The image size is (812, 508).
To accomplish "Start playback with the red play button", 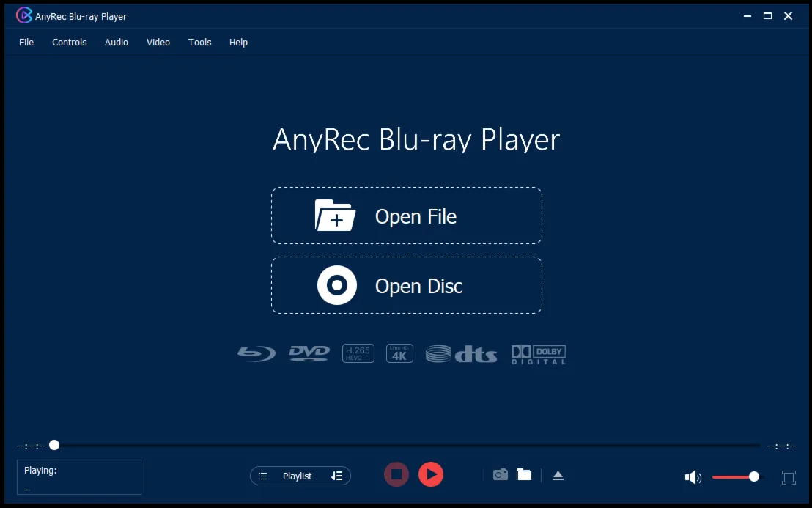I will point(431,474).
